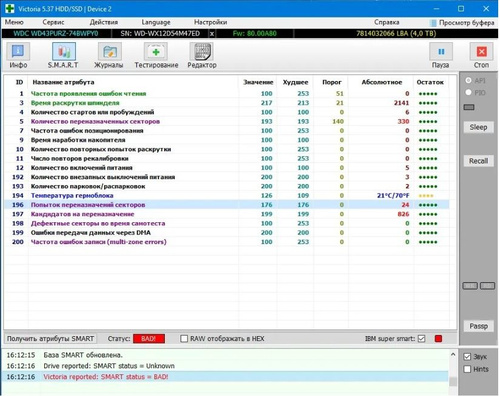Select row Кандидатов на переназначение

(x=227, y=214)
